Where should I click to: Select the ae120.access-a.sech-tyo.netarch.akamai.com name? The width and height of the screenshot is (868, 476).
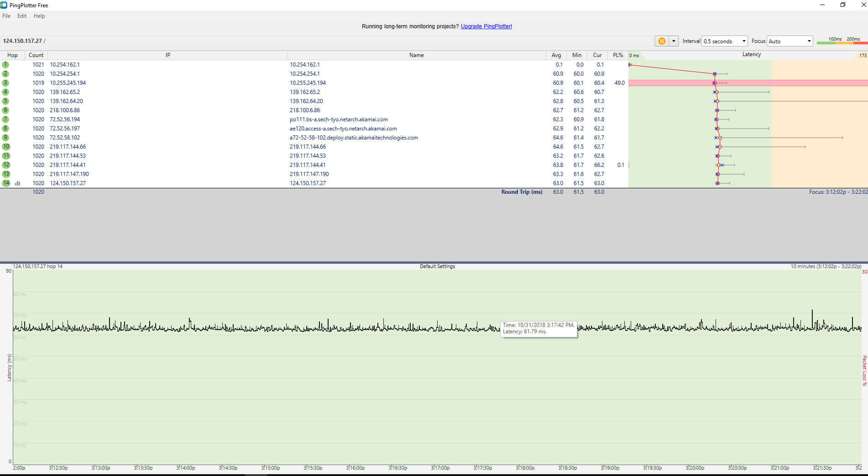pyautogui.click(x=343, y=129)
